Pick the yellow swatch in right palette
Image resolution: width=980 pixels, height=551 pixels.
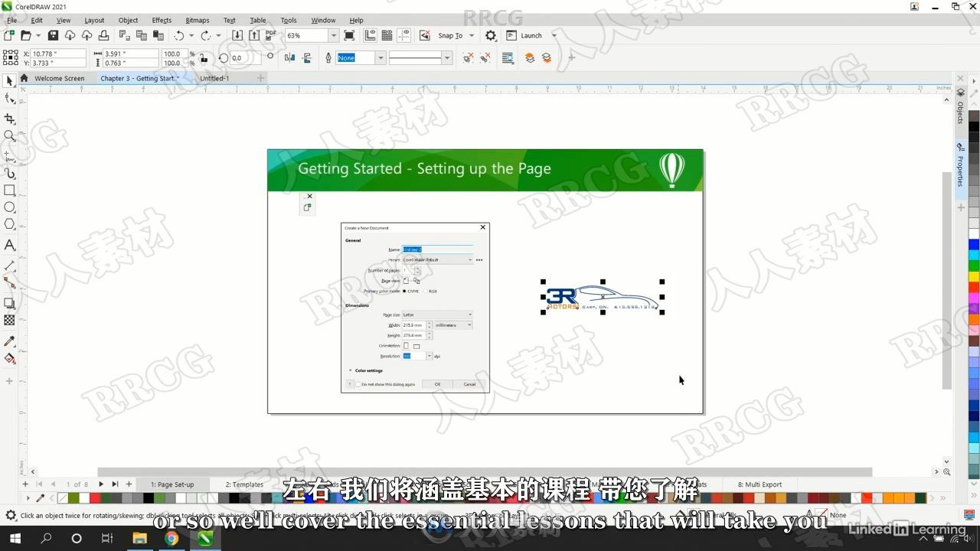(x=974, y=276)
